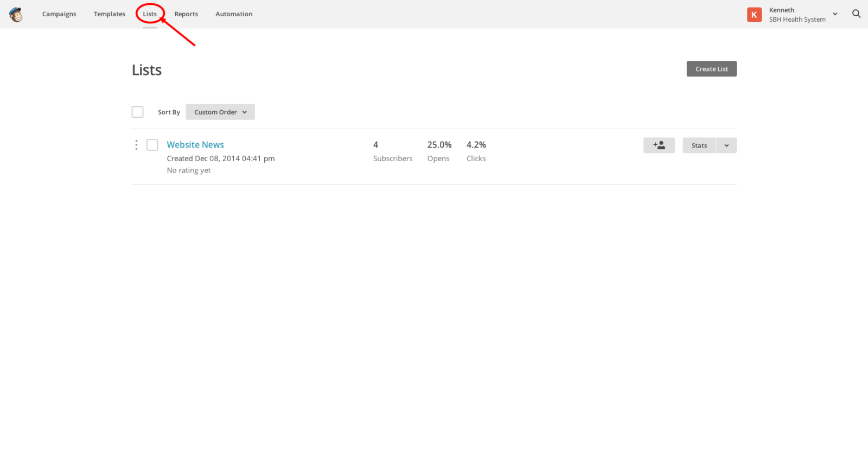The image size is (868, 465).
Task: Click the three-dot drag handle beside Website News
Action: (136, 145)
